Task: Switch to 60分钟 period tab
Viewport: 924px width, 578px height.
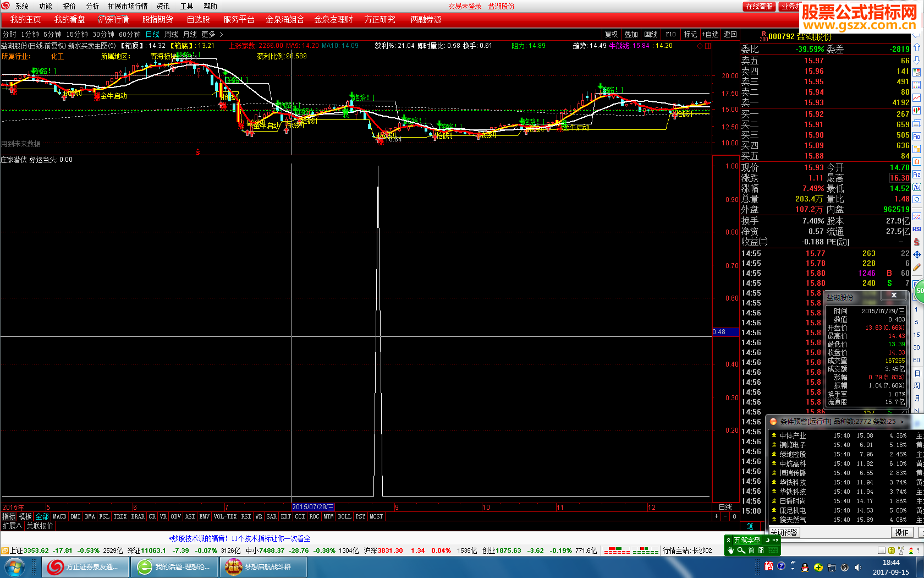Action: pos(130,34)
